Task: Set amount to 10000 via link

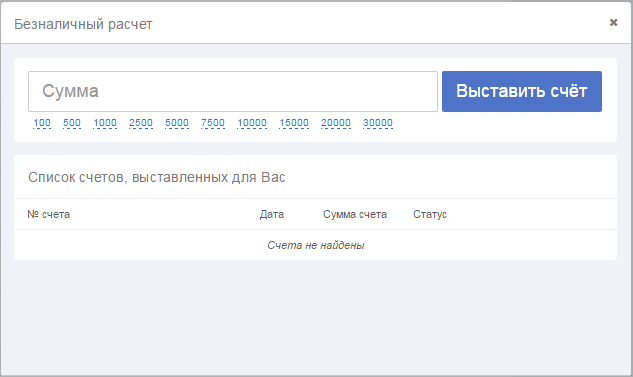Action: pyautogui.click(x=252, y=123)
